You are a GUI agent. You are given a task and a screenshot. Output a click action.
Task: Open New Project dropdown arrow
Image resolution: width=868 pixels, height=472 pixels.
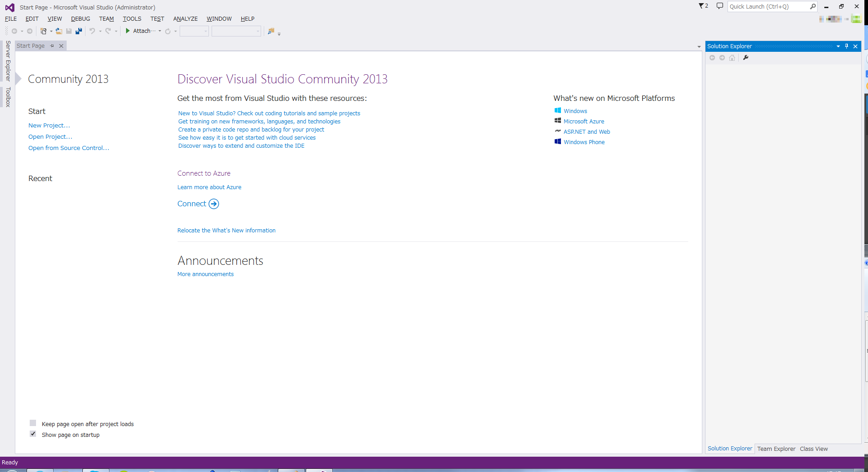[x=51, y=31]
